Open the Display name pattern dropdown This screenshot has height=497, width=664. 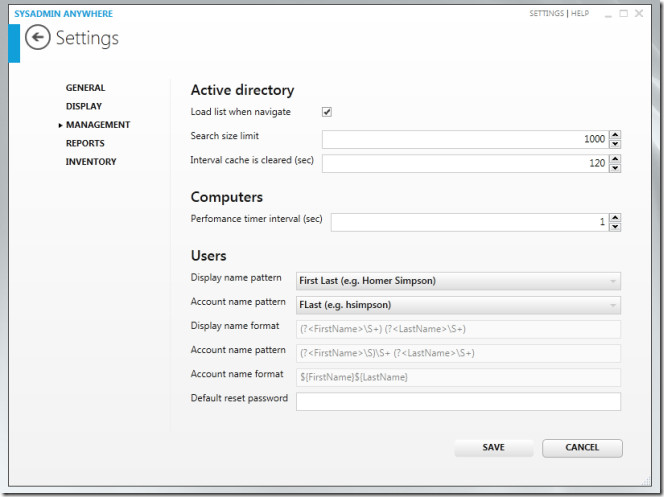pyautogui.click(x=458, y=281)
